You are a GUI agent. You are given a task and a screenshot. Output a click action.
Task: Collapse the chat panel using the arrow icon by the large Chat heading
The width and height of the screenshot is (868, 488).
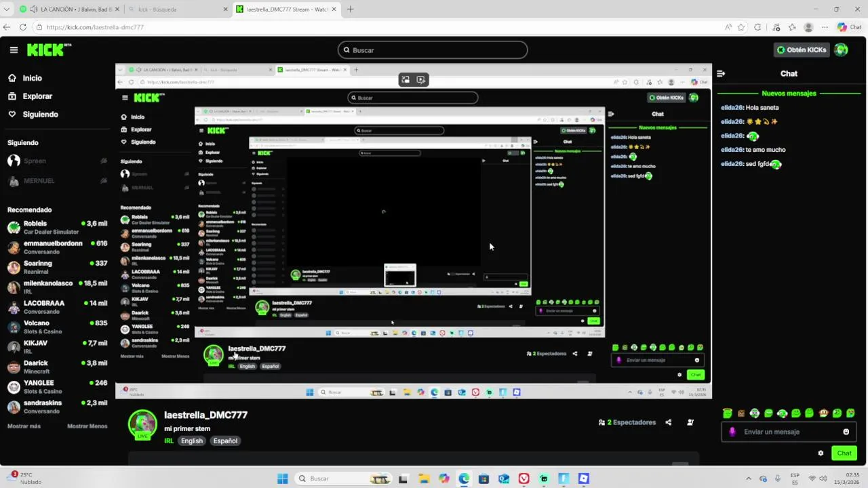(x=721, y=73)
